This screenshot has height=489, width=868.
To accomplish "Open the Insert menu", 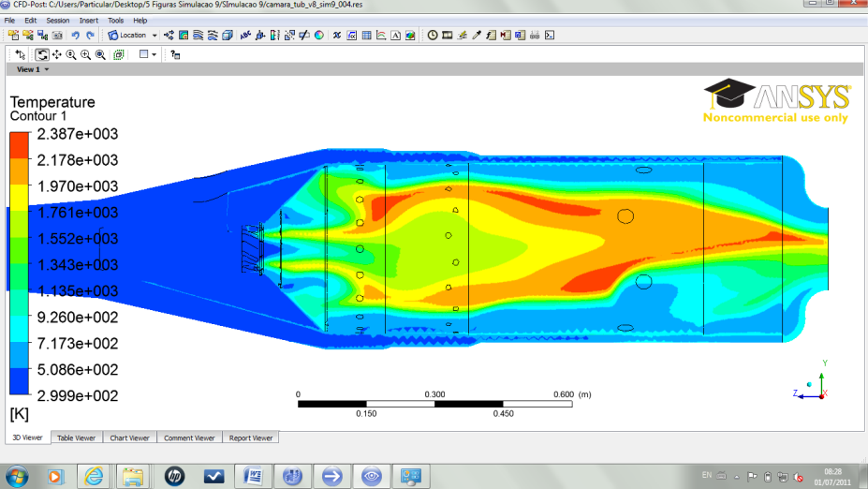I will [x=88, y=20].
